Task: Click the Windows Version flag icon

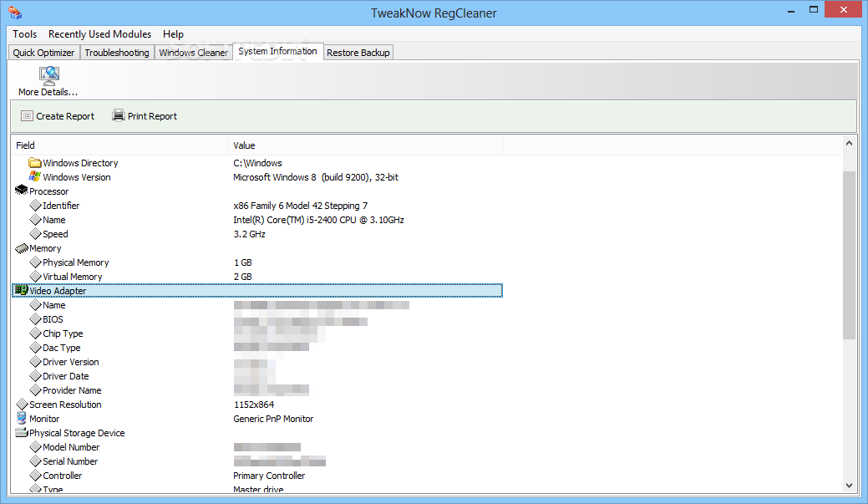Action: coord(35,176)
